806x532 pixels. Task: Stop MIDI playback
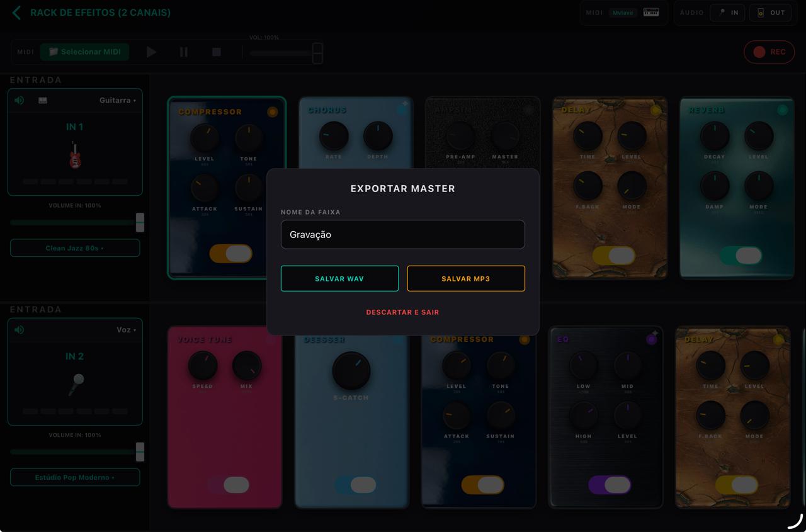pyautogui.click(x=217, y=52)
